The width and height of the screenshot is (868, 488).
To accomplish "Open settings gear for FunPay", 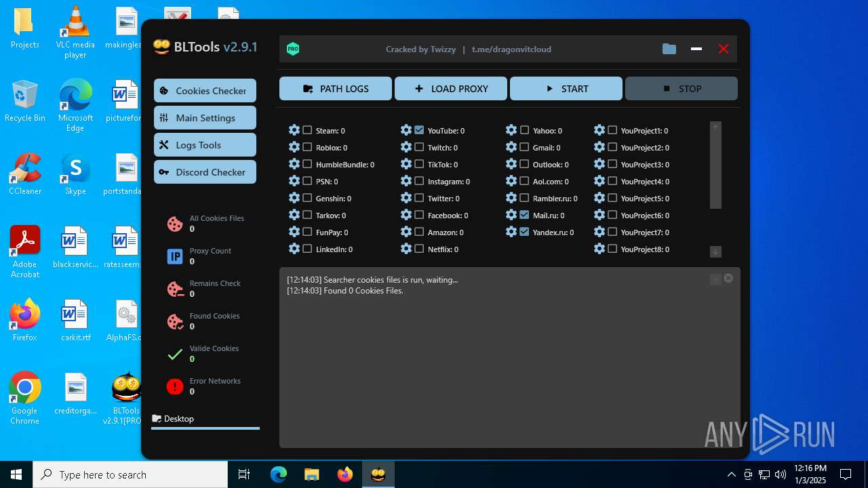I will (294, 232).
